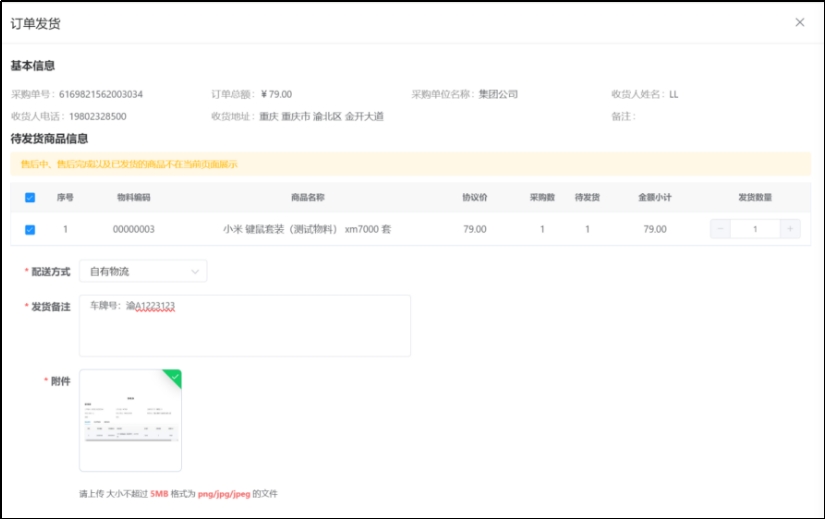This screenshot has width=825, height=519.
Task: Decrease 发货数量 with the minus button
Action: tap(720, 229)
